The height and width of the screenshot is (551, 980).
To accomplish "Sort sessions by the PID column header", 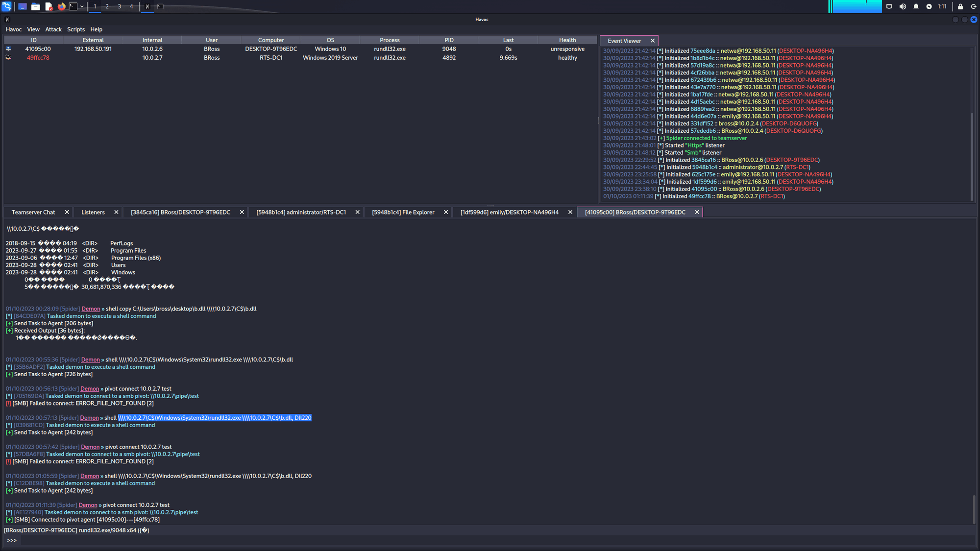I will (x=449, y=40).
